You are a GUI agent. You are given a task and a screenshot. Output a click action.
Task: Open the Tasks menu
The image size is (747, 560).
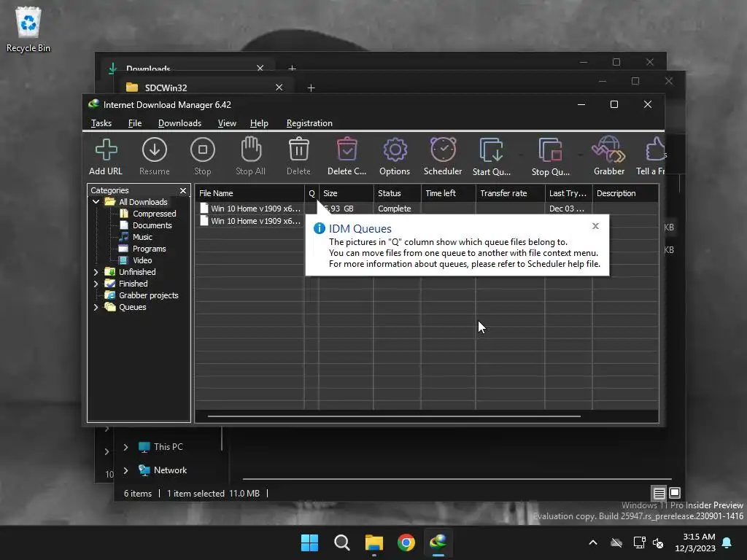pos(101,123)
